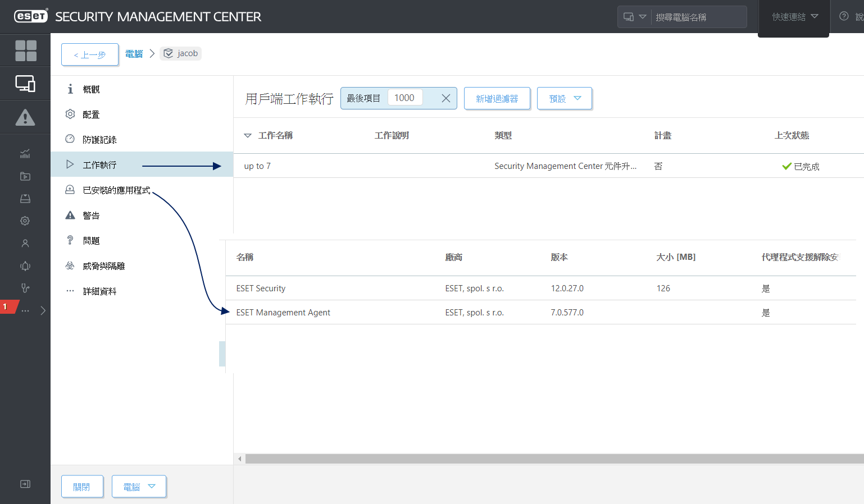Viewport: 864px width, 504px height.
Task: Click the 防護記錄 clock icon
Action: click(70, 139)
